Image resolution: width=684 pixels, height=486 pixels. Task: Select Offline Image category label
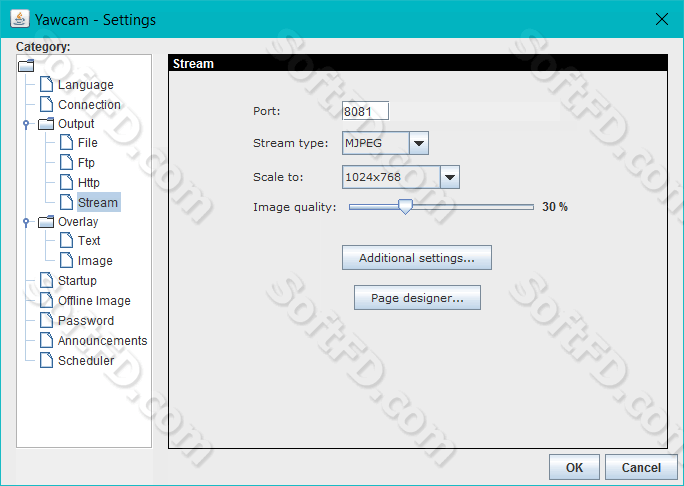94,301
